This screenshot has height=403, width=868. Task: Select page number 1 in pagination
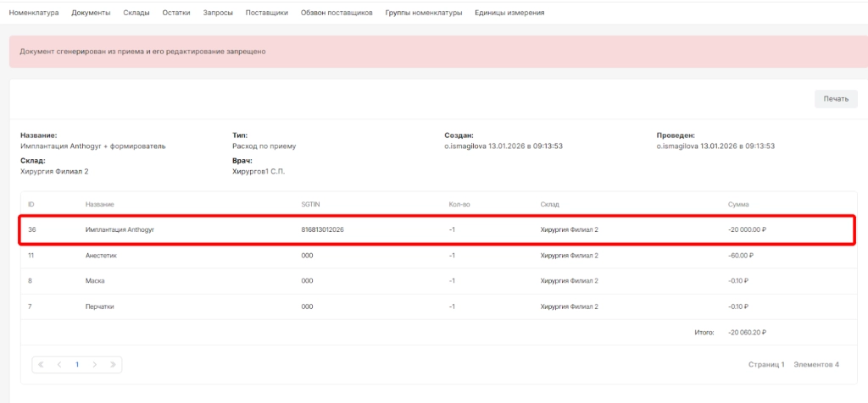[77, 364]
